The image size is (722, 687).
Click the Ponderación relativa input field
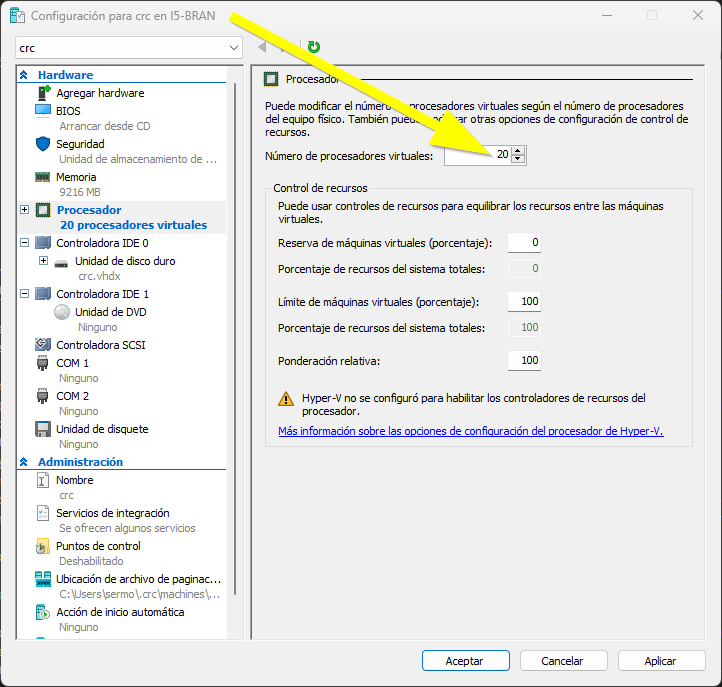[x=524, y=361]
